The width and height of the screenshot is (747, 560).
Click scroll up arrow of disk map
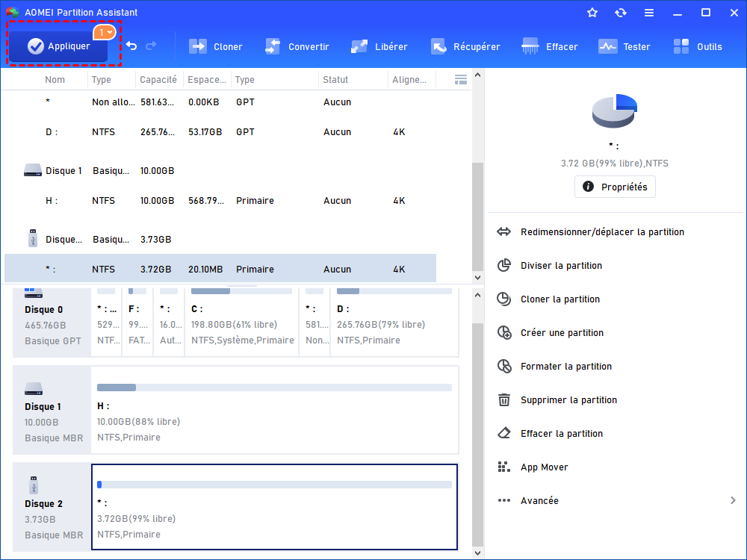coord(478,295)
